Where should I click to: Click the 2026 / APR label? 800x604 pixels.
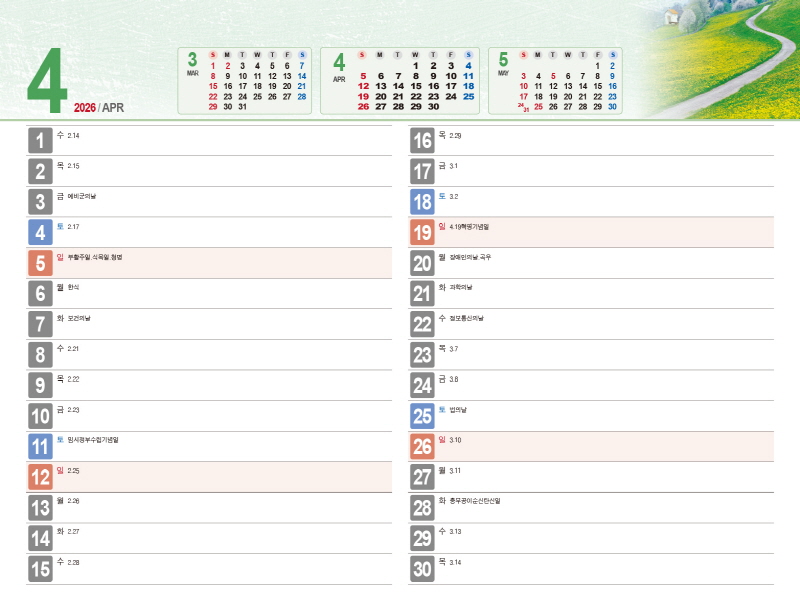click(x=99, y=108)
